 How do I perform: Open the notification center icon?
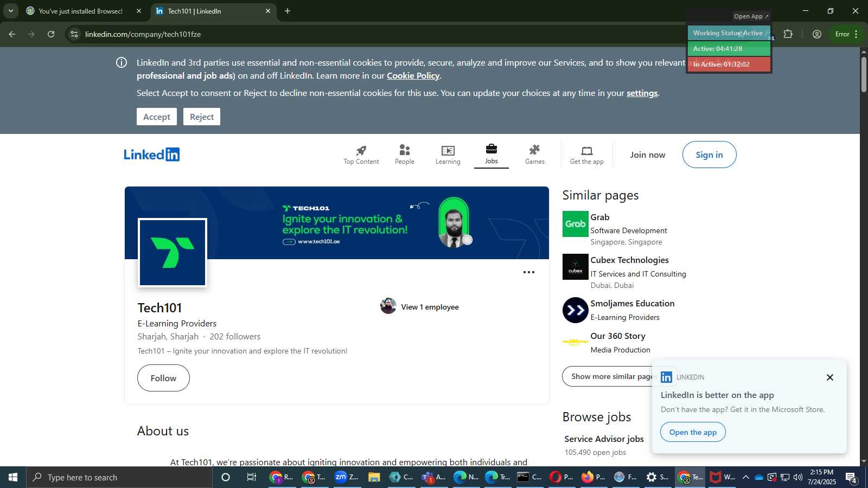[851, 478]
